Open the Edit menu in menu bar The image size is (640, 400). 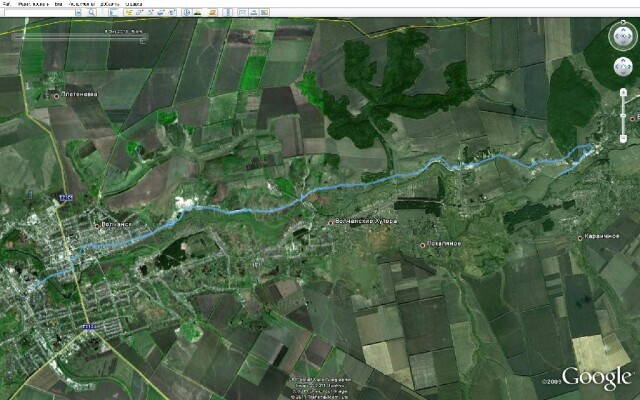tap(33, 4)
